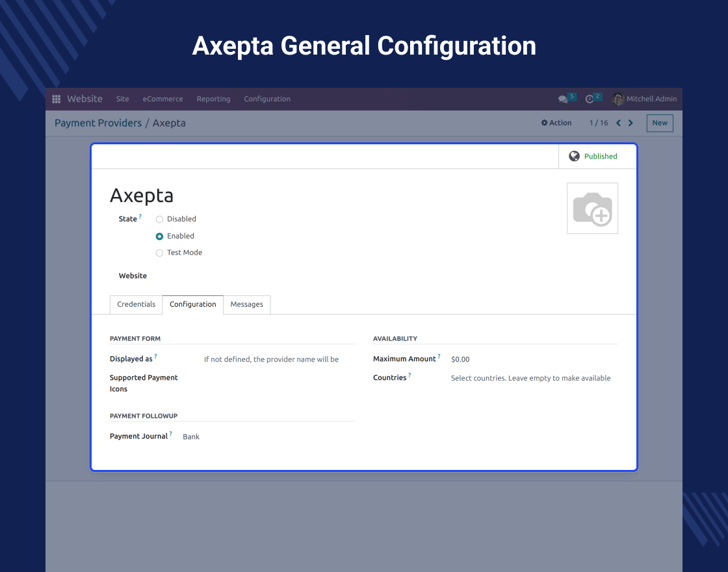Open the Payment Journal Bank dropdown
728x572 pixels.
click(268, 436)
